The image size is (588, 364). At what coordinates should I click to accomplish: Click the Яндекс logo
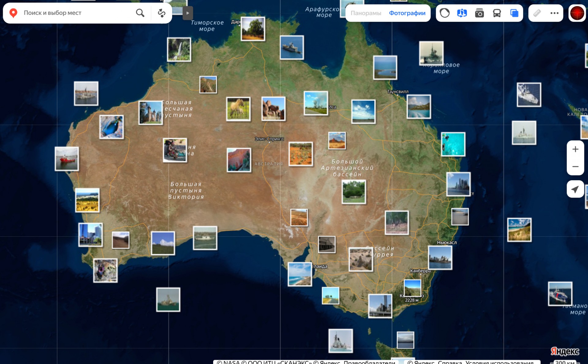click(565, 351)
